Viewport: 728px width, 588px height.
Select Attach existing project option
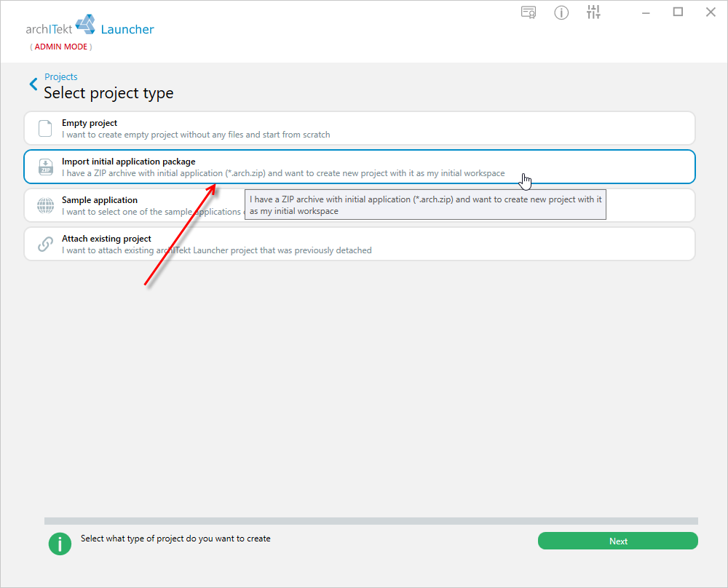[360, 244]
